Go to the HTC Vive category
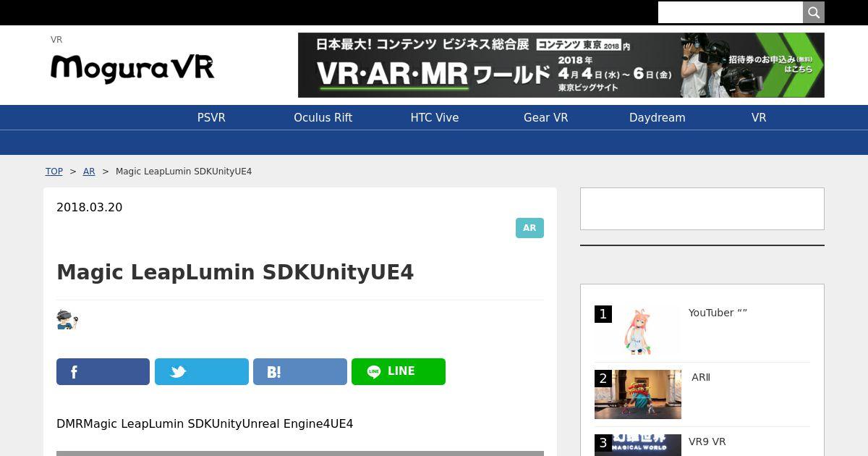The image size is (868, 456). tap(435, 118)
